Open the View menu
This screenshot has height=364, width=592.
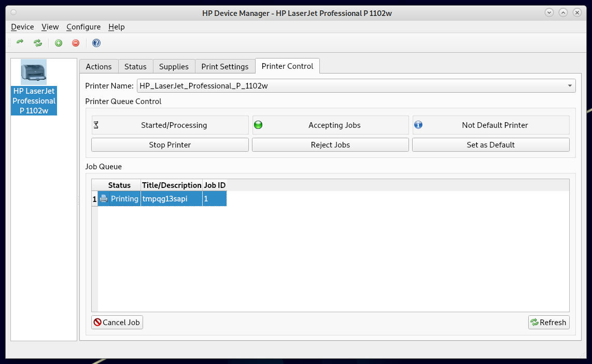[50, 27]
